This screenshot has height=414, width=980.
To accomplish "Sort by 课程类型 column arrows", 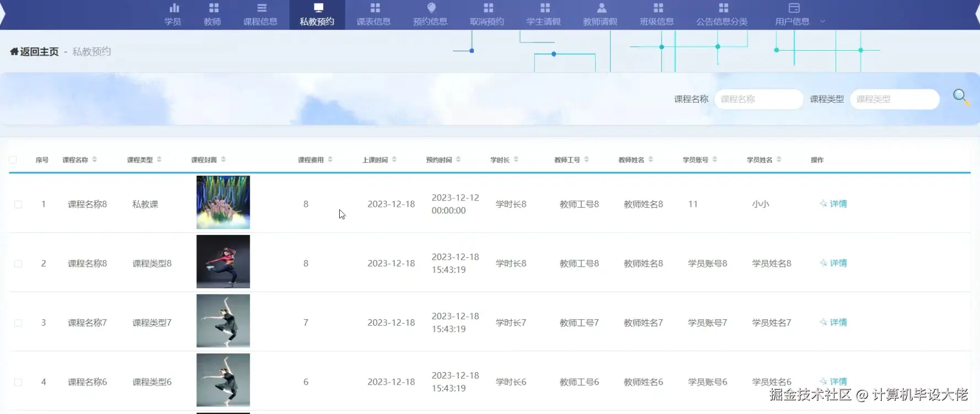I will coord(159,159).
